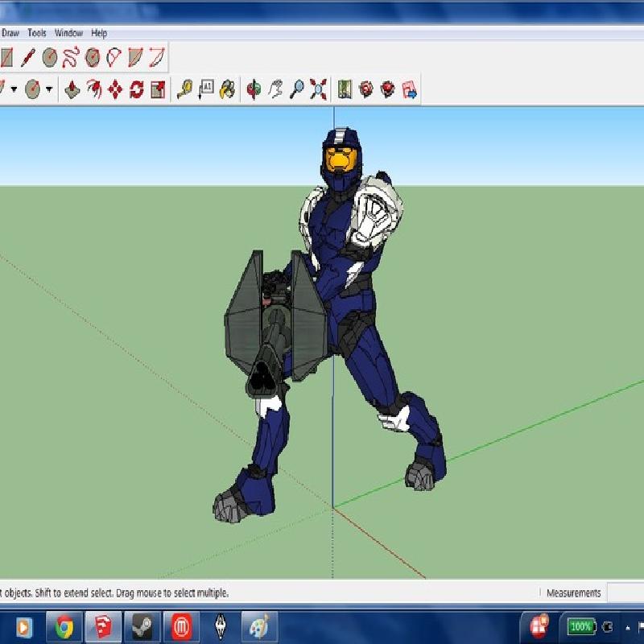The height and width of the screenshot is (644, 644).
Task: Open the Draw menu
Action: tap(10, 33)
